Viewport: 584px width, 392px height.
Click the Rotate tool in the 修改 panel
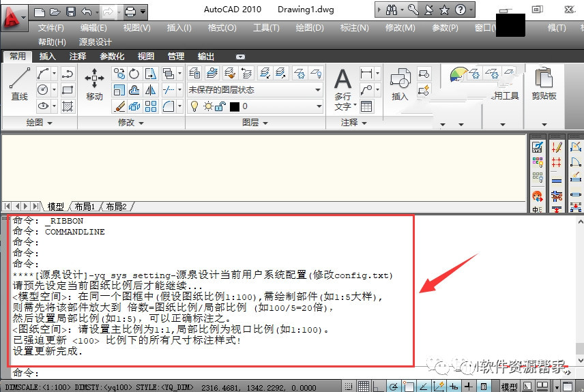pyautogui.click(x=134, y=74)
